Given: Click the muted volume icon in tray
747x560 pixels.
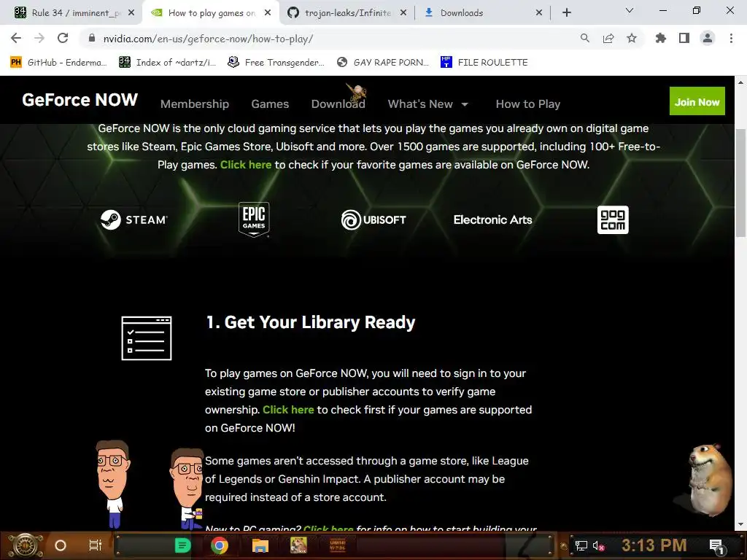Looking at the screenshot, I should coord(598,545).
